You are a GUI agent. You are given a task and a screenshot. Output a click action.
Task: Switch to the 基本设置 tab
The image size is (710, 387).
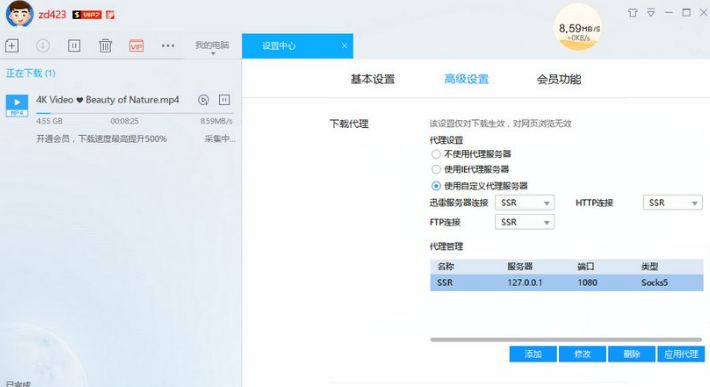(x=373, y=79)
